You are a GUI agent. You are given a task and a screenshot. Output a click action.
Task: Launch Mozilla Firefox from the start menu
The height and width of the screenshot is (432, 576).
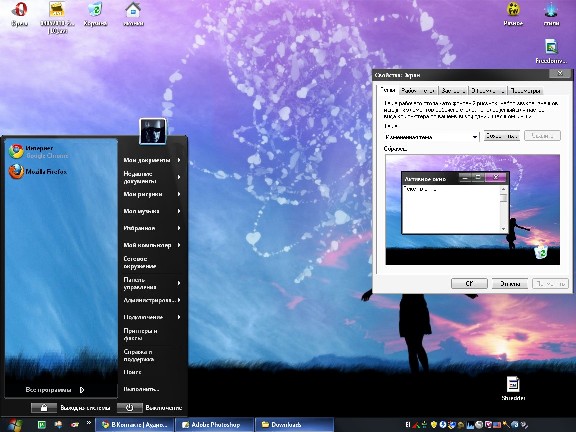tap(38, 172)
